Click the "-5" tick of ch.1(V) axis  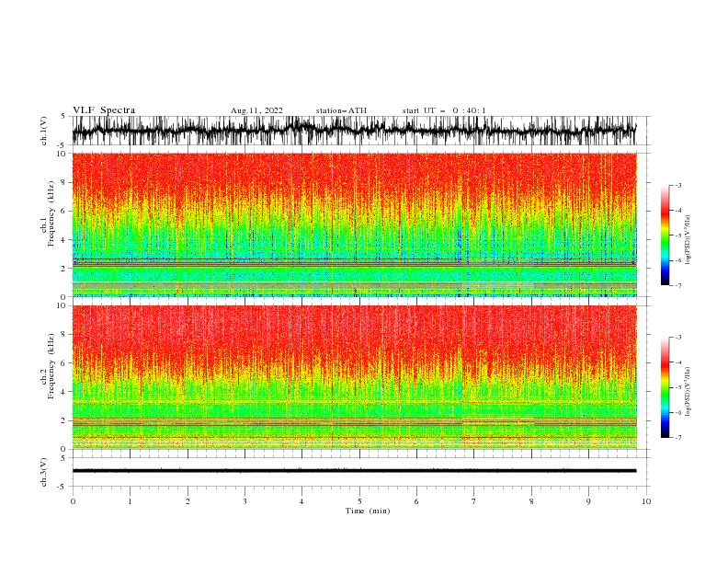click(x=62, y=145)
